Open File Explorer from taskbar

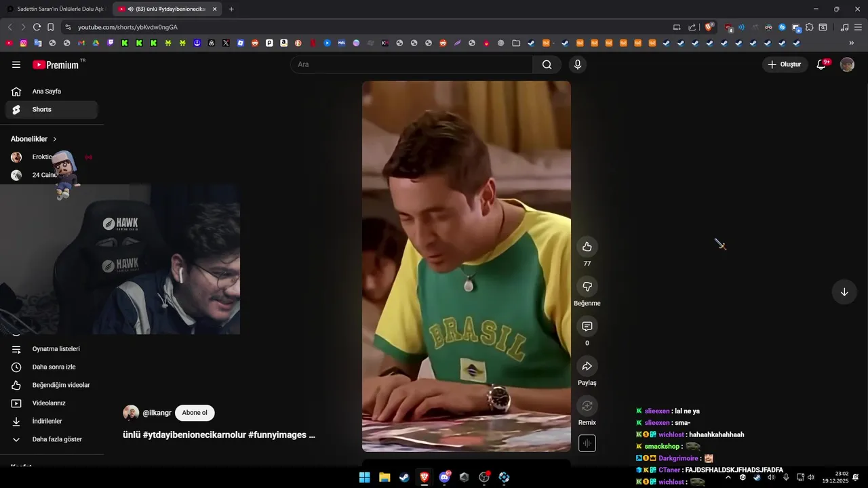pos(384,477)
